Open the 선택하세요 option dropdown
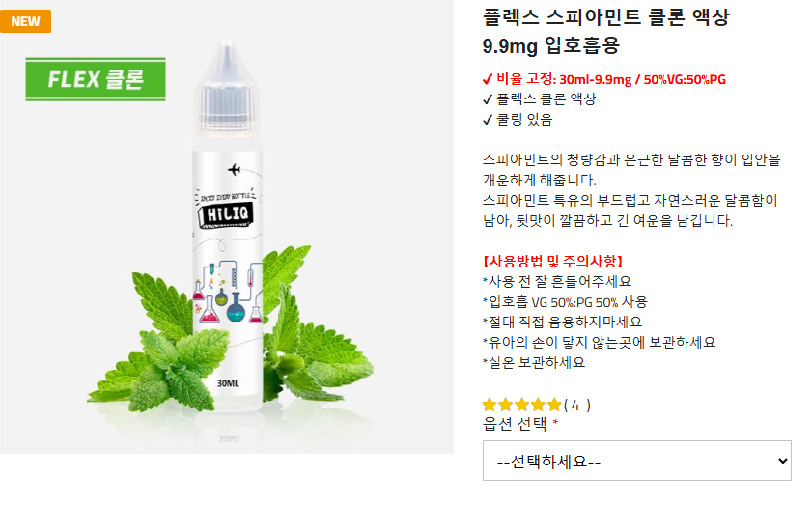This screenshot has width=812, height=506. (x=637, y=461)
